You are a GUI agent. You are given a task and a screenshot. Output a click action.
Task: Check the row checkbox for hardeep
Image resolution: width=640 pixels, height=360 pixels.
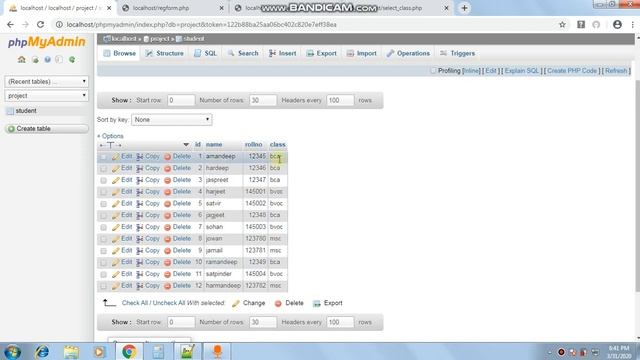click(103, 169)
